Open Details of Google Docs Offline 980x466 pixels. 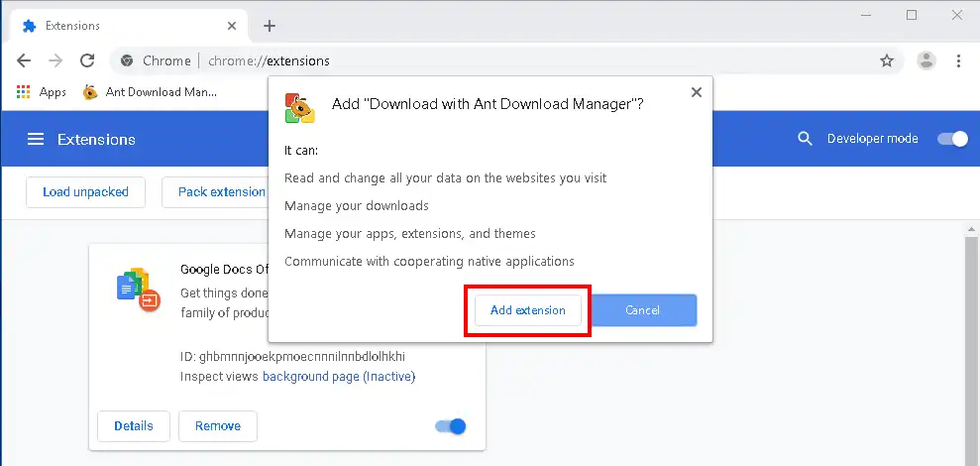134,426
